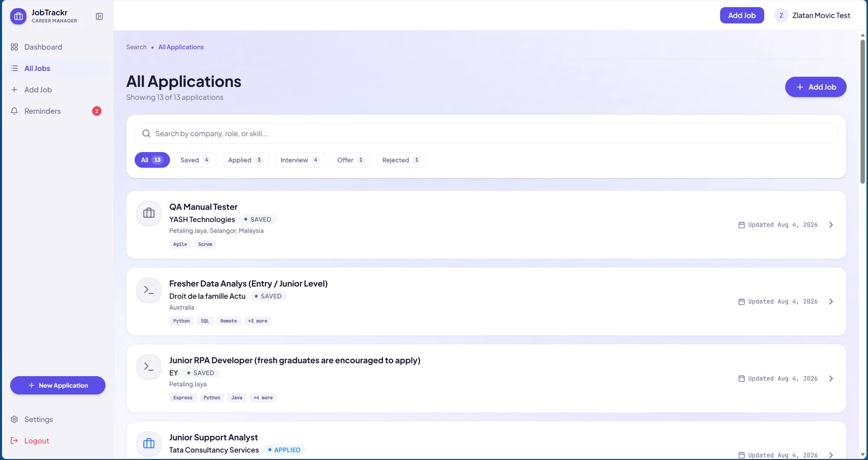Image resolution: width=868 pixels, height=460 pixels.
Task: Click the Java skill tag
Action: coord(237,397)
